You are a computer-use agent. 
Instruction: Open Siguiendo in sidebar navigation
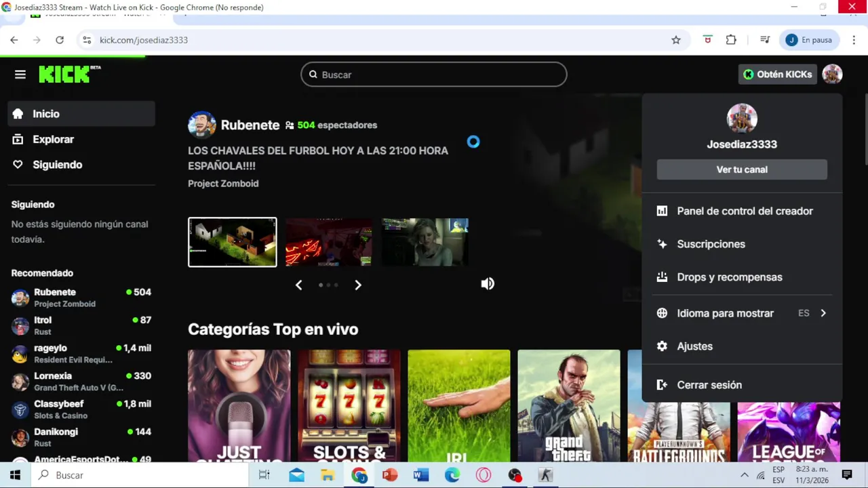pos(81,165)
